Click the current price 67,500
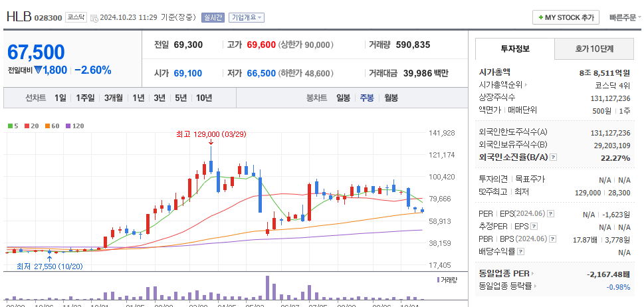Image resolution: width=644 pixels, height=307 pixels. pos(36,52)
